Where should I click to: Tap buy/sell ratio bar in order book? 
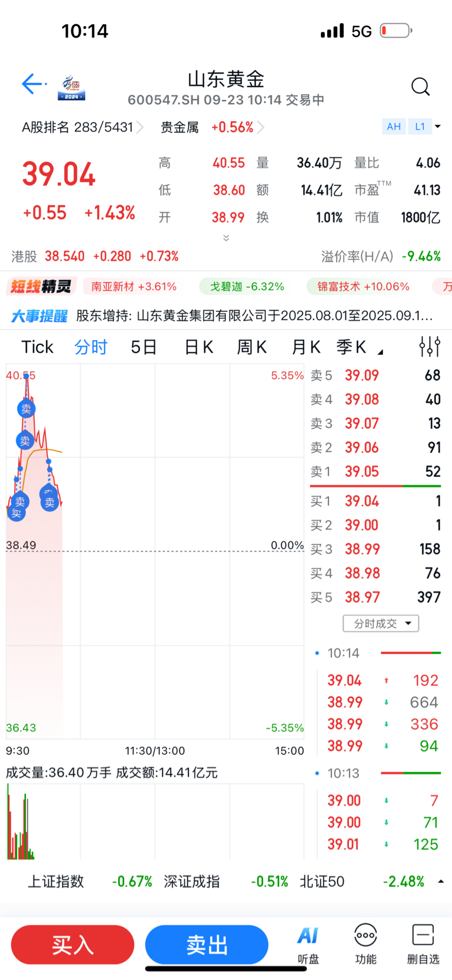click(375, 486)
